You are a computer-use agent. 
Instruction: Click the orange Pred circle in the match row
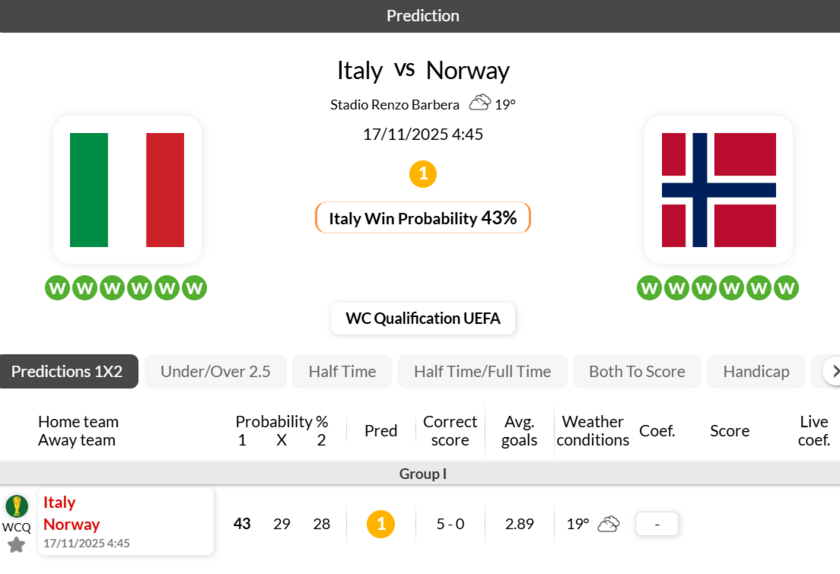tap(380, 524)
